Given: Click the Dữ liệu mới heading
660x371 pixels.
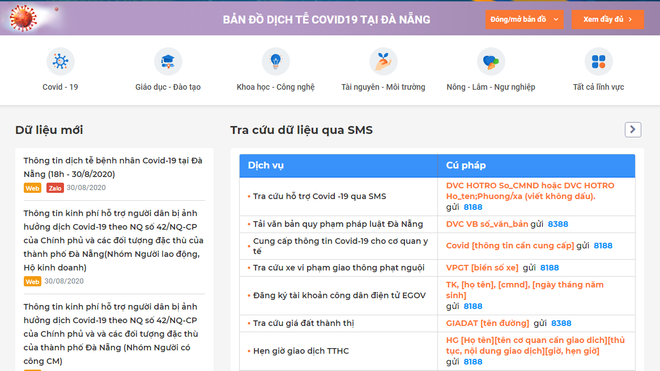Looking at the screenshot, I should [49, 130].
